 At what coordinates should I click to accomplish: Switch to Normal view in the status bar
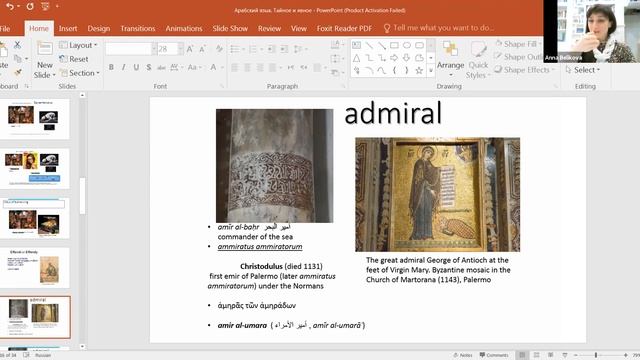522,355
